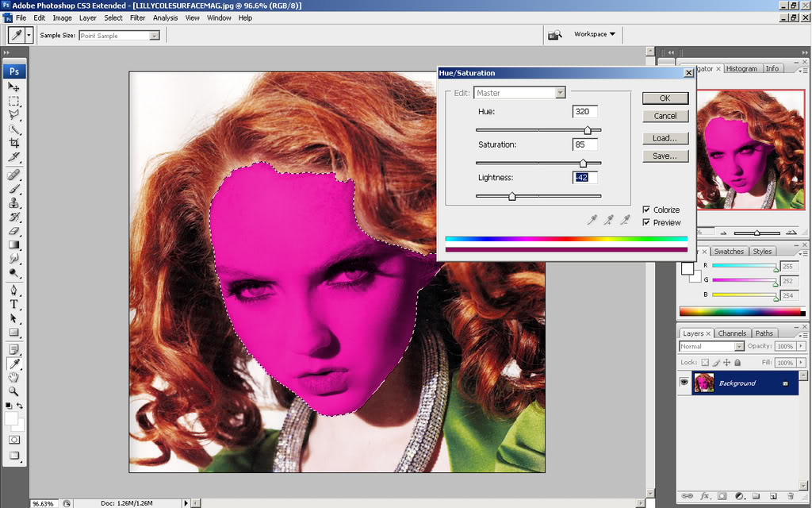Viewport: 812px width, 508px height.
Task: Select the Clone Stamp tool
Action: tap(14, 202)
